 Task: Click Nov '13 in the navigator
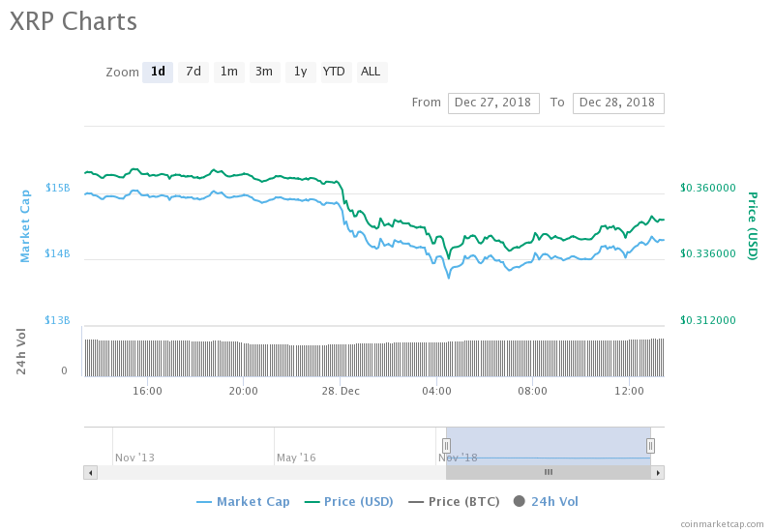pos(134,458)
